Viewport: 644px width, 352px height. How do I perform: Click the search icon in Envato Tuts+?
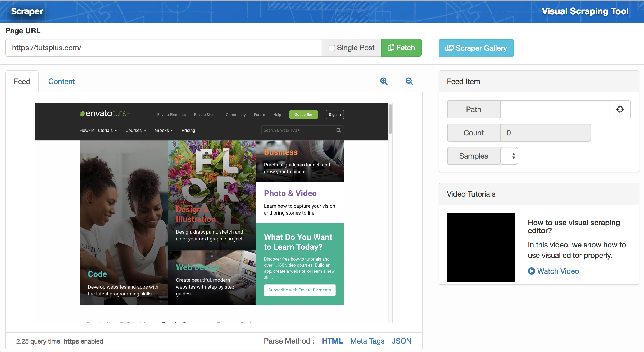click(x=338, y=130)
